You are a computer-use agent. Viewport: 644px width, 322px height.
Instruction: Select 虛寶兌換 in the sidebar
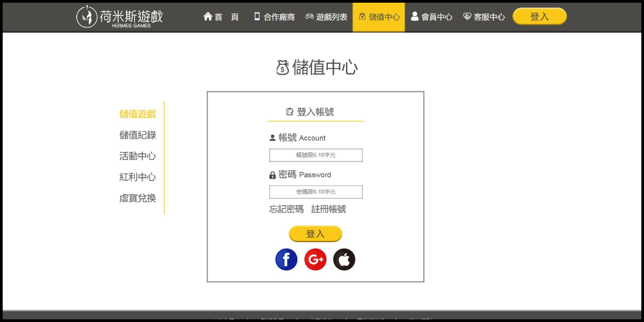coord(137,198)
